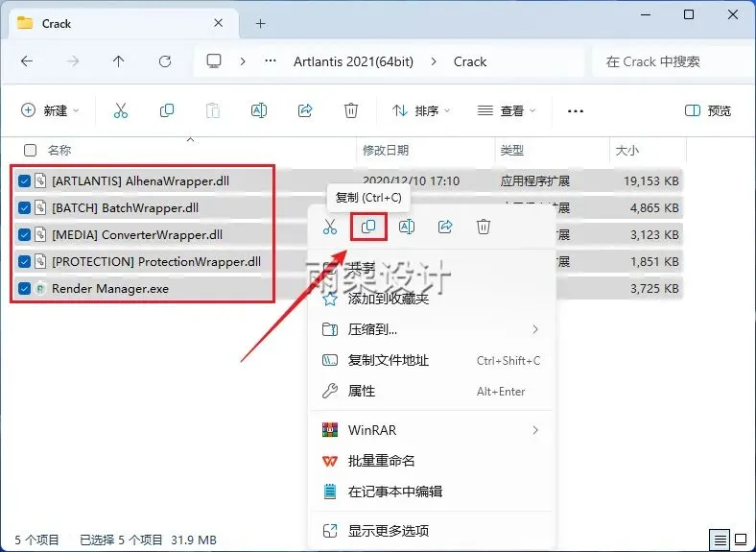The image size is (756, 552).
Task: Uncheck the BatchWrapper.dll checkbox
Action: click(x=24, y=208)
